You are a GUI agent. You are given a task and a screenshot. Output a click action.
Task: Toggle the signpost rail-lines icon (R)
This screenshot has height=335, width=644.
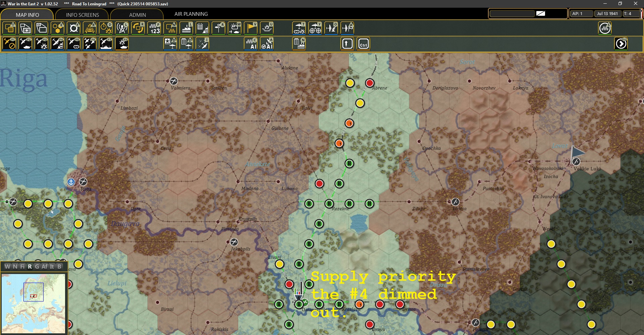[218, 28]
